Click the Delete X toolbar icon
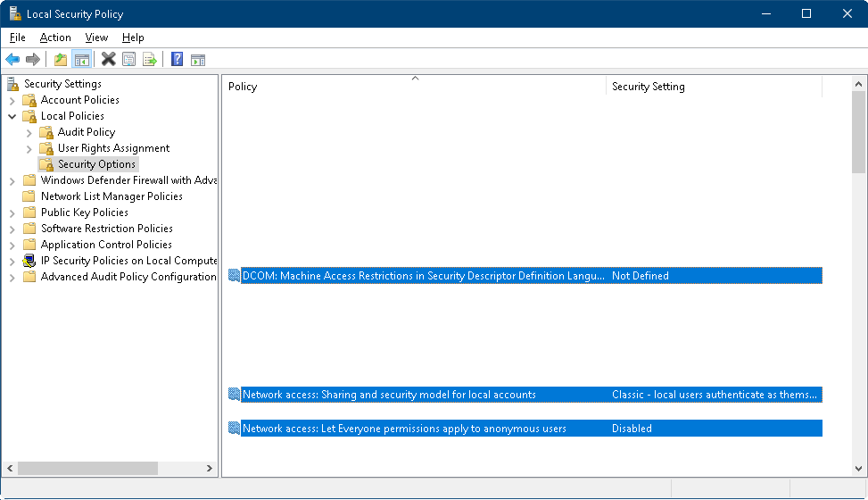 pyautogui.click(x=108, y=60)
